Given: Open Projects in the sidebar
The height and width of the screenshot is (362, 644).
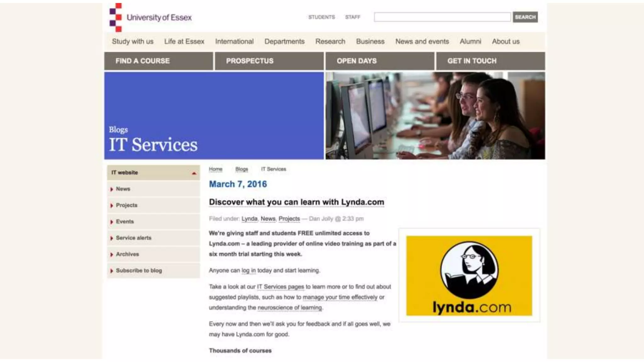Looking at the screenshot, I should point(153,205).
